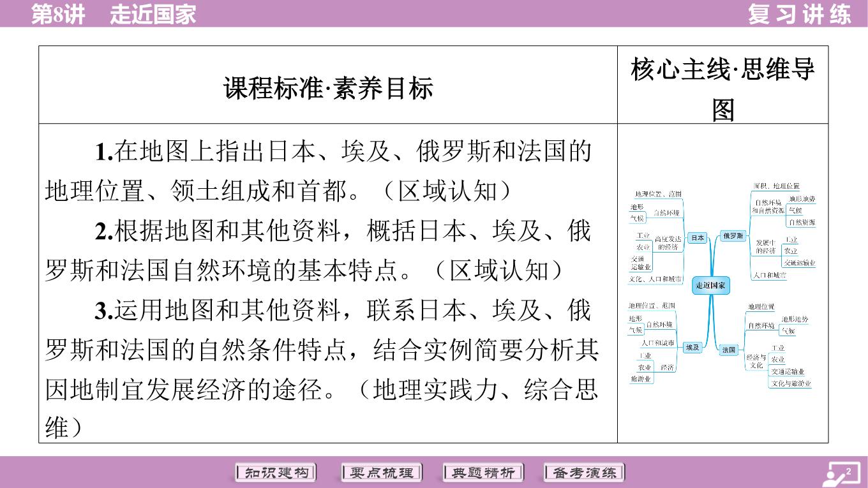The image size is (868, 488).
Task: Open the 备考演练 practice section
Action: click(584, 473)
